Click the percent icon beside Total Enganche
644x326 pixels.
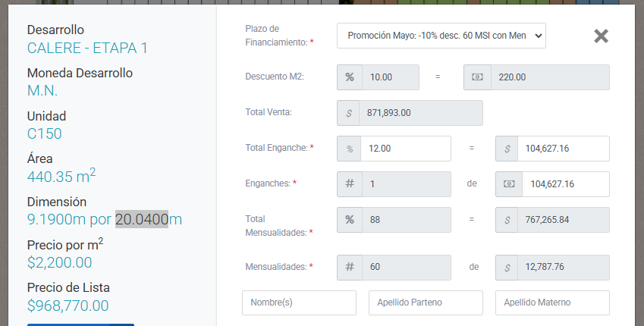(x=349, y=149)
